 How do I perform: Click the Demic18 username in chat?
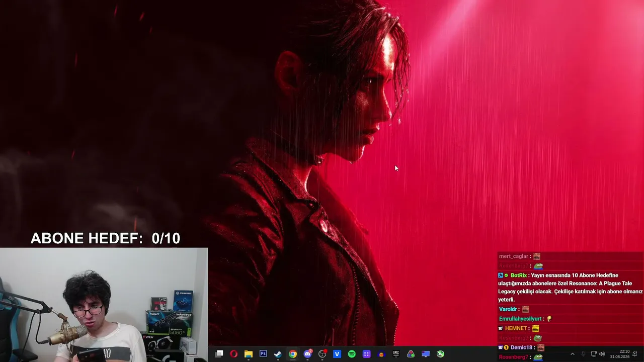(521, 347)
